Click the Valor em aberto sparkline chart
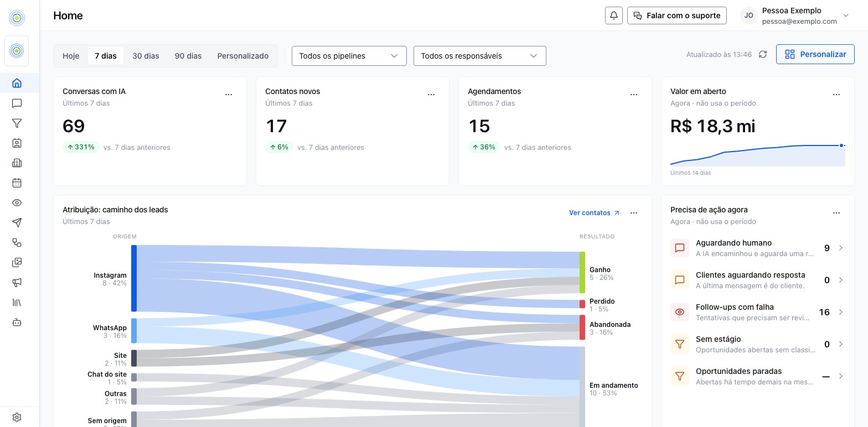This screenshot has width=868, height=427. pos(758,155)
